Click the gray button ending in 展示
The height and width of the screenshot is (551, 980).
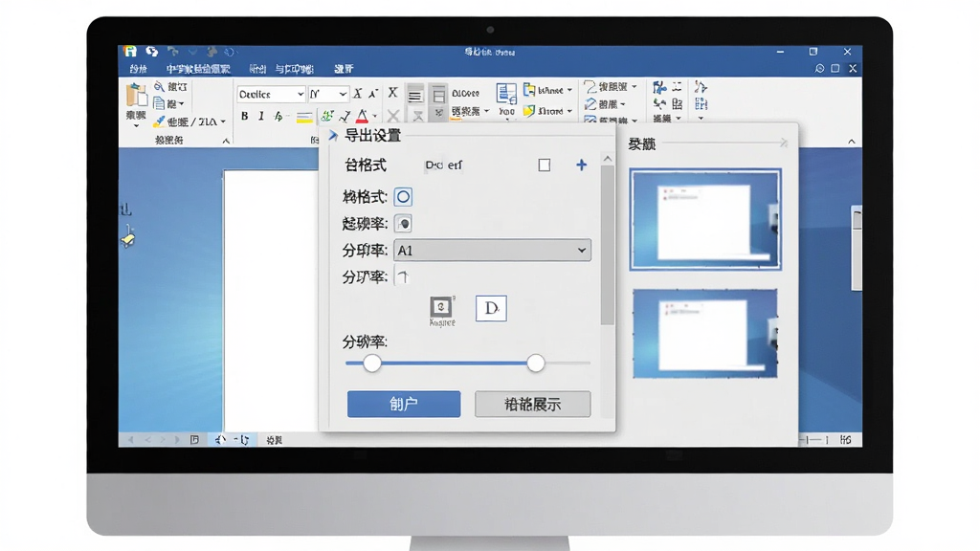[x=532, y=405]
